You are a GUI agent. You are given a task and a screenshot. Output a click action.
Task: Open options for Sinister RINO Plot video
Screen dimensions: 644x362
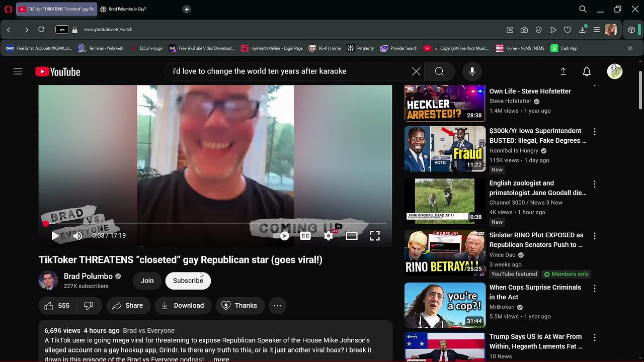[x=595, y=236]
